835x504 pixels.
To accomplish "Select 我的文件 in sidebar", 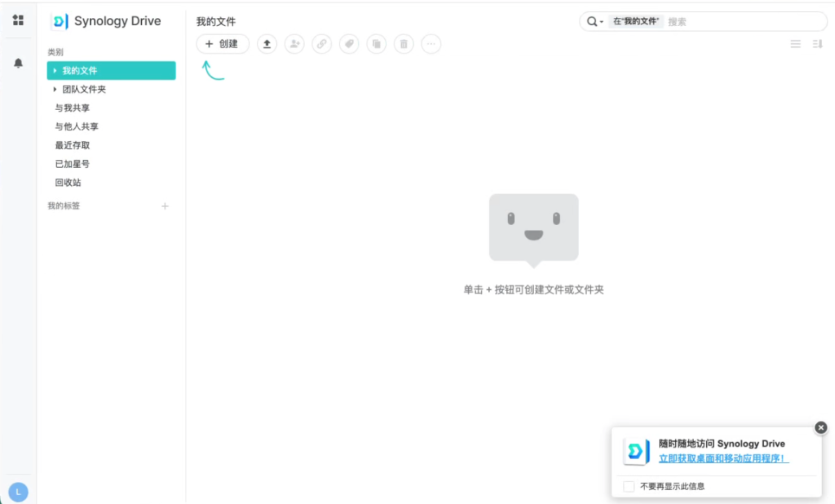I will (x=111, y=70).
